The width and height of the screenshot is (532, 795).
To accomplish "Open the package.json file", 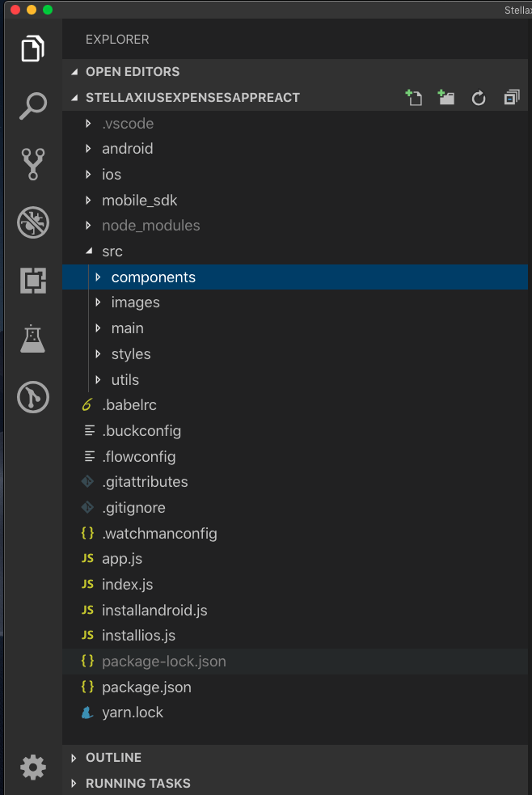I will pos(295,687).
